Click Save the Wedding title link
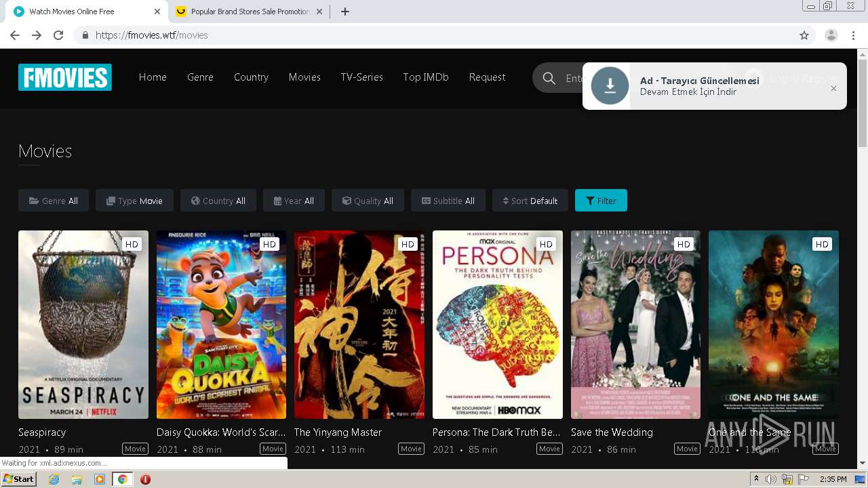The height and width of the screenshot is (488, 868). point(612,432)
